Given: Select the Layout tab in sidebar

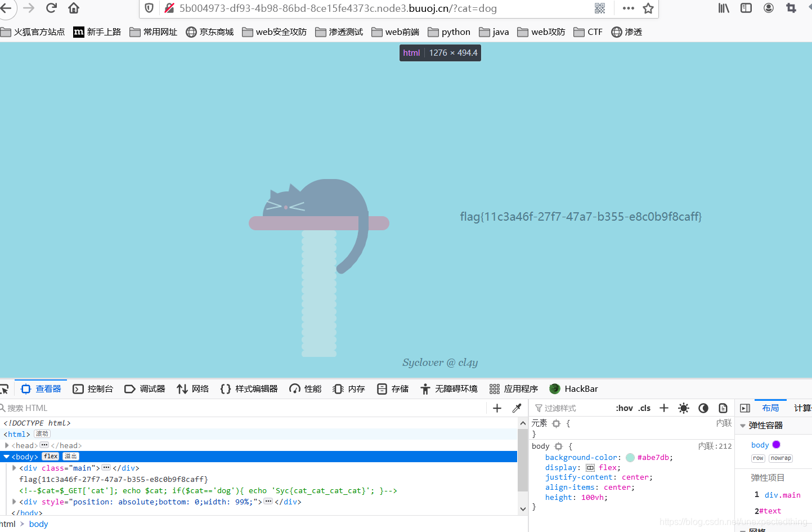Looking at the screenshot, I should 770,408.
